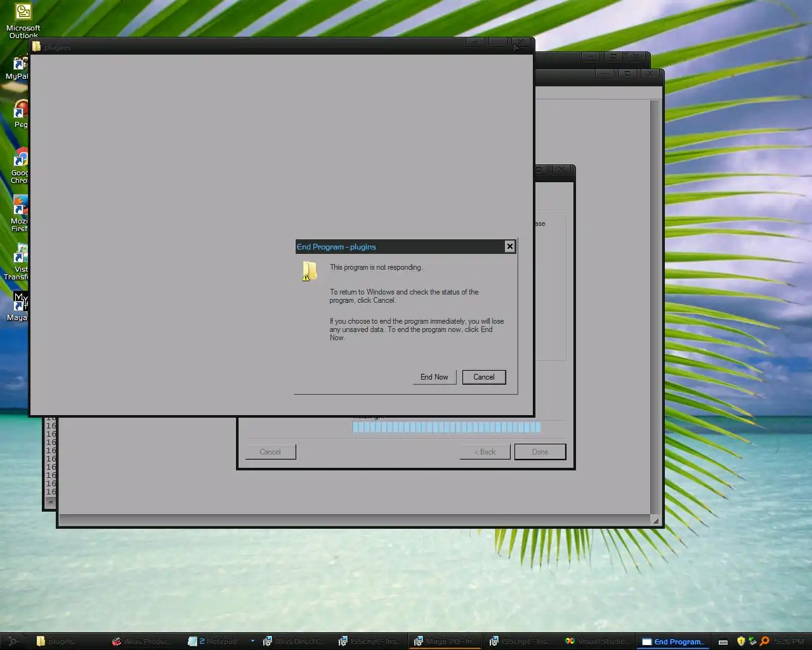812x650 pixels.
Task: Click the plugins window folder title icon
Action: (x=36, y=46)
